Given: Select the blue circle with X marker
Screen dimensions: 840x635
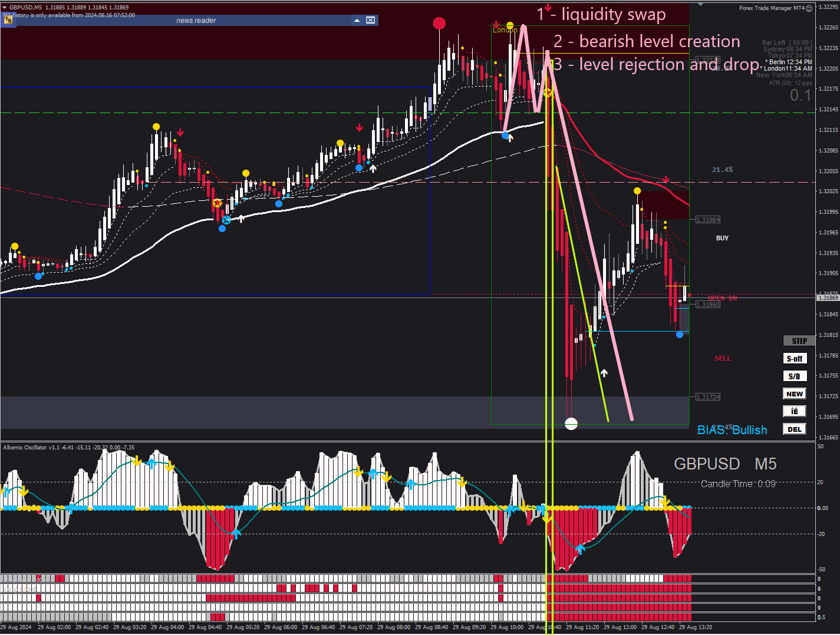Looking at the screenshot, I should pos(226,220).
